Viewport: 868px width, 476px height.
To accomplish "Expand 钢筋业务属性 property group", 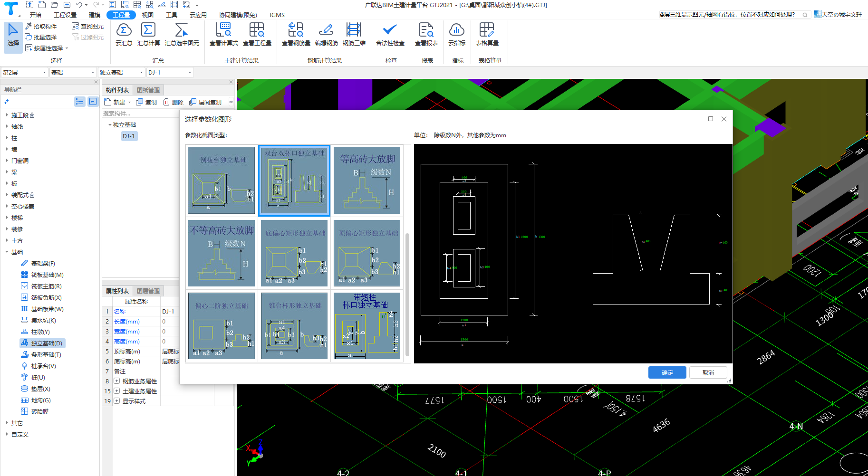I will tap(116, 381).
